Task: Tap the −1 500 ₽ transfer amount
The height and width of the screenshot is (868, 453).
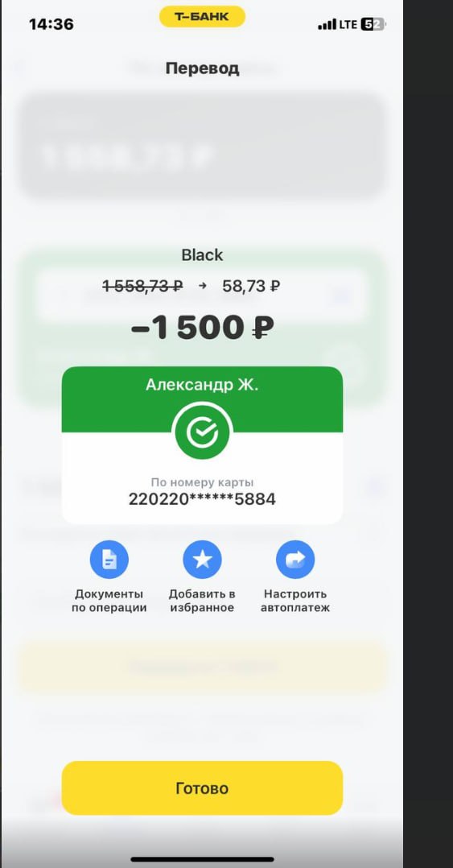Action: click(x=203, y=328)
